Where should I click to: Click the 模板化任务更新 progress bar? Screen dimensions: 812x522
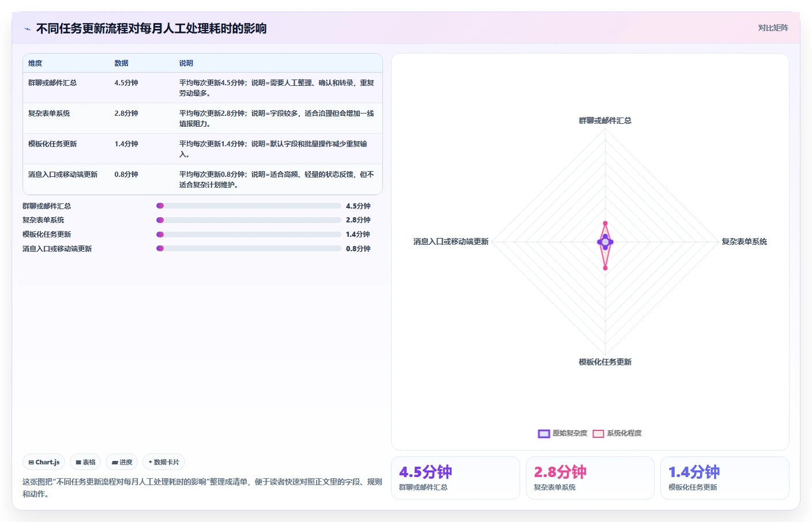coord(249,234)
